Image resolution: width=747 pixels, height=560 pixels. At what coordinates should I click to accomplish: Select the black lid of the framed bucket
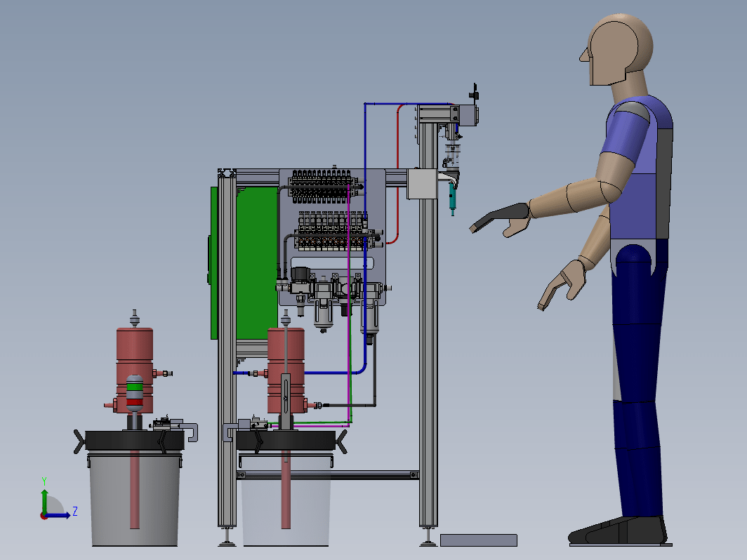pyautogui.click(x=286, y=441)
